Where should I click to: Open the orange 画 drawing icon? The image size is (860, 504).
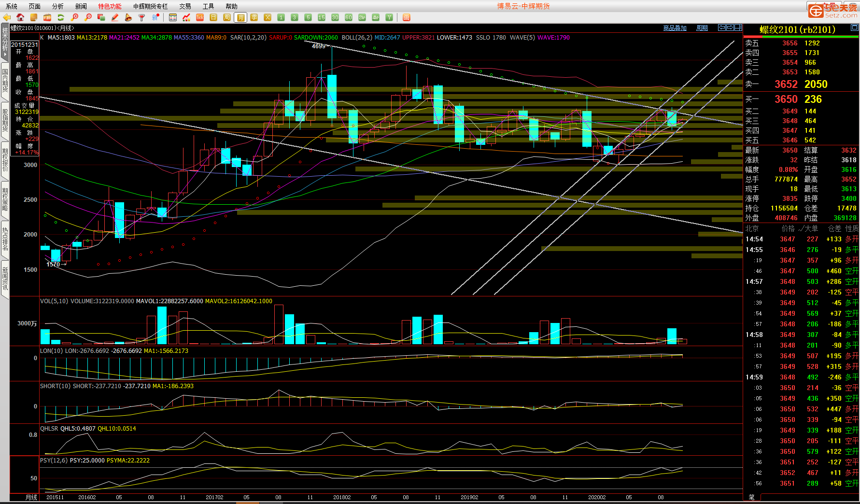(407, 17)
